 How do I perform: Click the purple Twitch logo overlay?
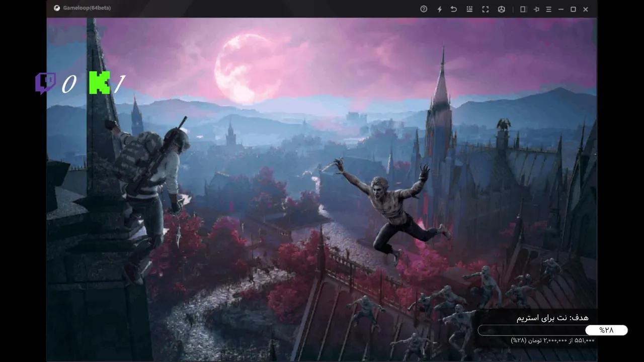pyautogui.click(x=45, y=83)
